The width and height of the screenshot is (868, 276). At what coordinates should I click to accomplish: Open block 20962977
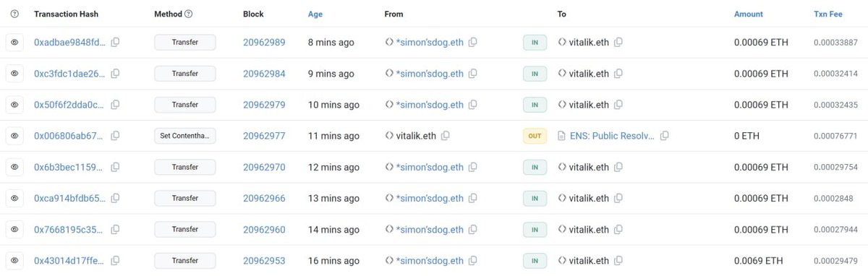[264, 136]
